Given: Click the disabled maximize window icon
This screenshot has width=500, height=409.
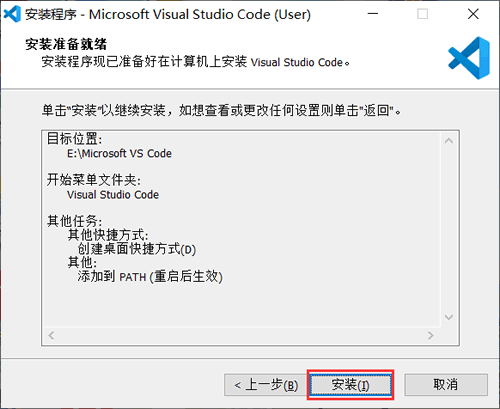Looking at the screenshot, I should [x=422, y=14].
